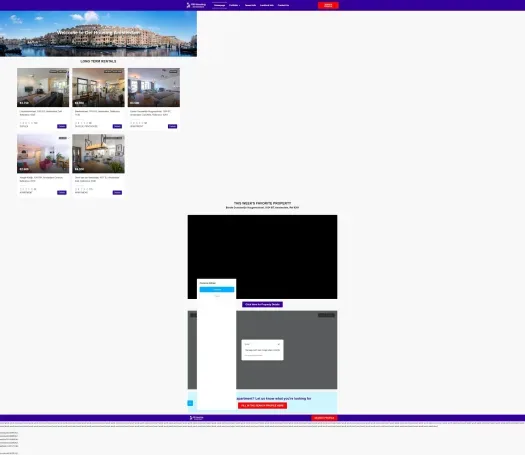The image size is (525, 455).
Task: Open the listing photo with the red sofa
Action: pyautogui.click(x=43, y=154)
